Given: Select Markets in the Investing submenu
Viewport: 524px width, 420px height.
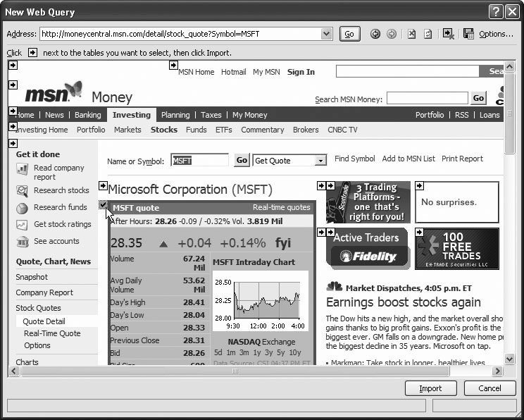Looking at the screenshot, I should tap(127, 130).
